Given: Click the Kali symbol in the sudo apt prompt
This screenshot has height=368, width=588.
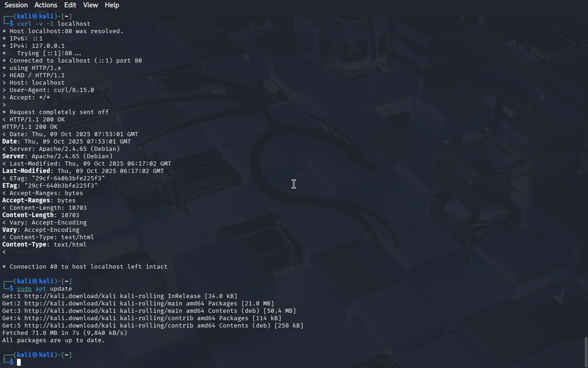Looking at the screenshot, I should (35, 282).
